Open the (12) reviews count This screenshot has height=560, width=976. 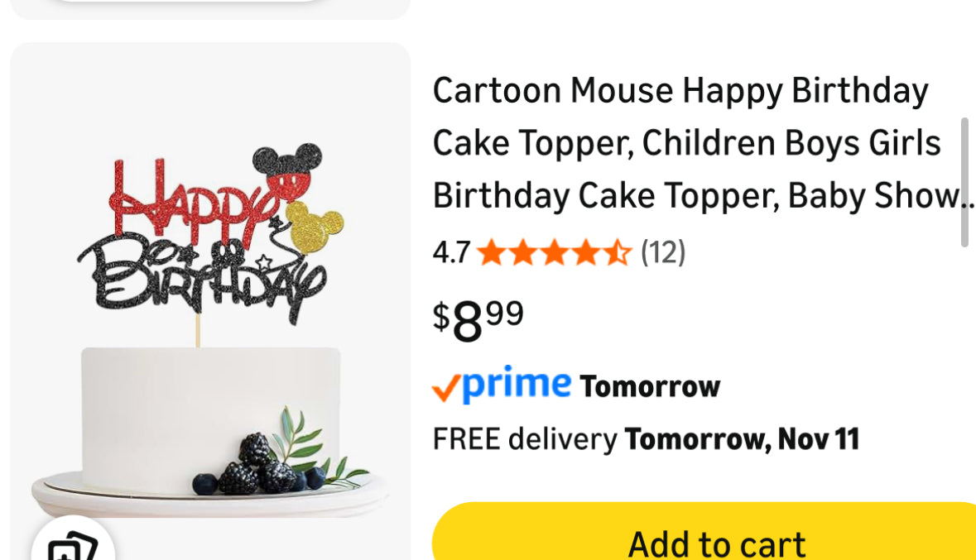[664, 253]
